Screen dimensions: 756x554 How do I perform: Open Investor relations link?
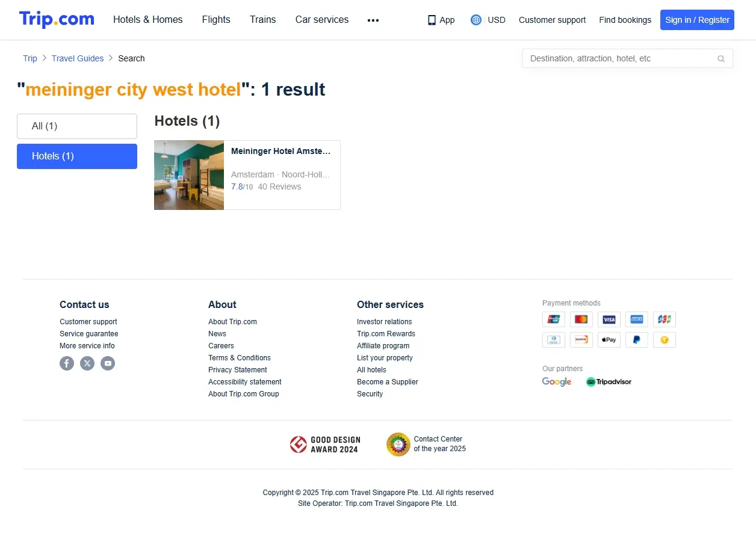pyautogui.click(x=385, y=322)
